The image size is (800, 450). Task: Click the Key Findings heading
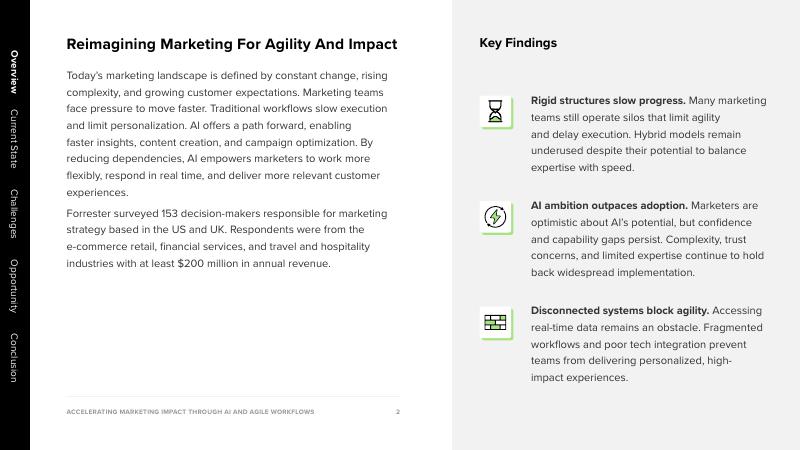tap(518, 43)
